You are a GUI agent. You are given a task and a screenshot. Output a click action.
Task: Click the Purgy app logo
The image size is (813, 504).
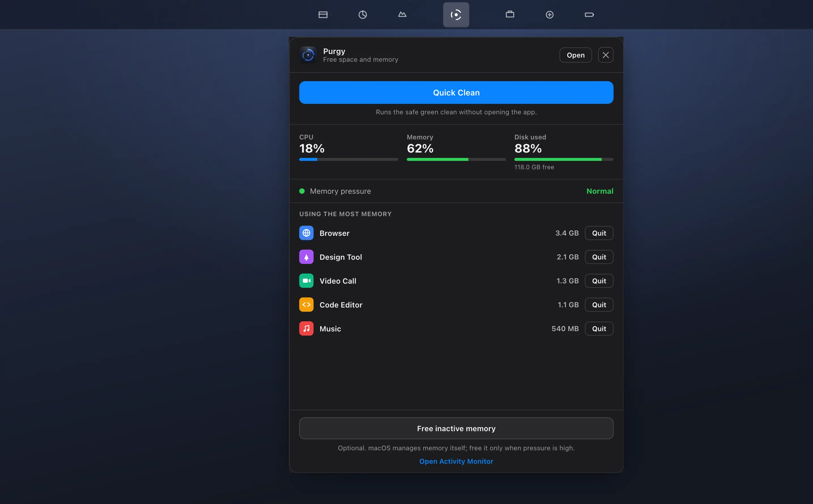point(308,55)
